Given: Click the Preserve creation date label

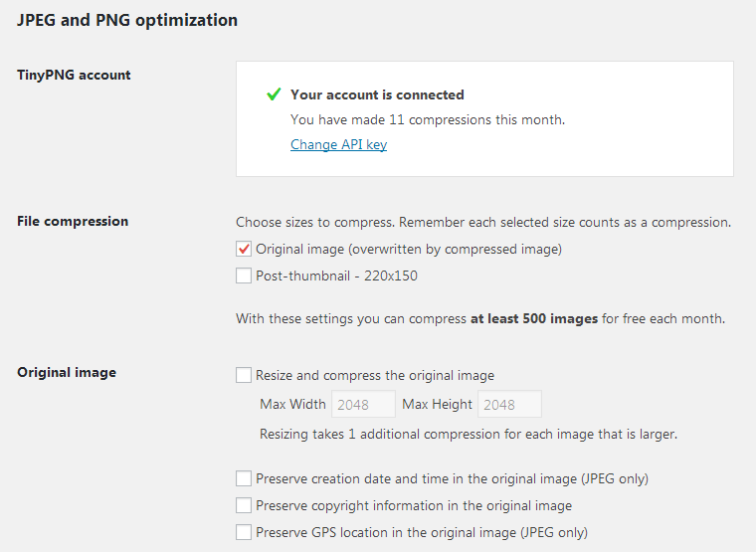Looking at the screenshot, I should (x=453, y=478).
